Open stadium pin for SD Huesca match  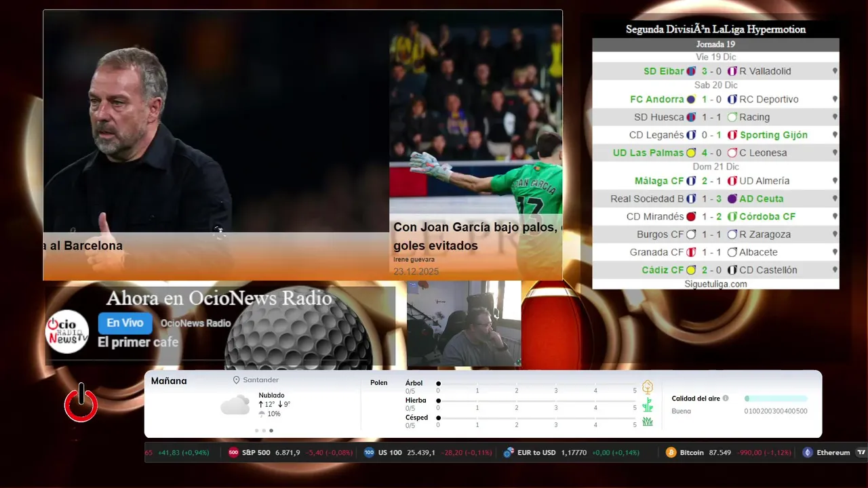(x=835, y=117)
